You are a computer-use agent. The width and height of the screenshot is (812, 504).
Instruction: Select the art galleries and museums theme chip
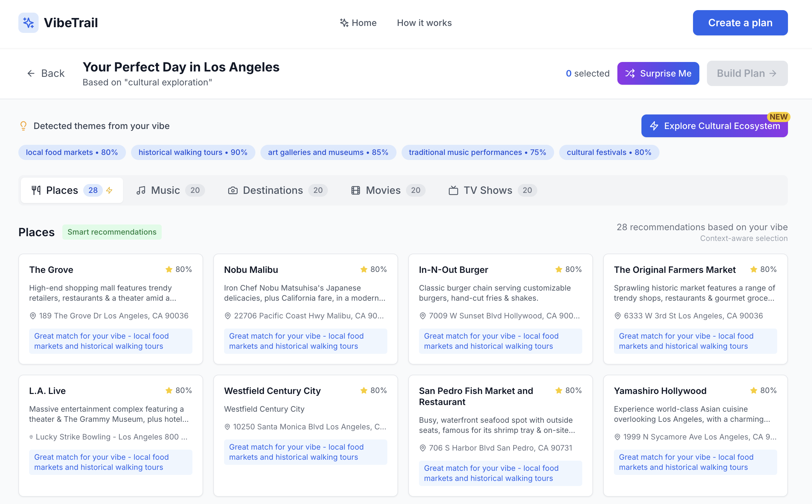click(328, 152)
